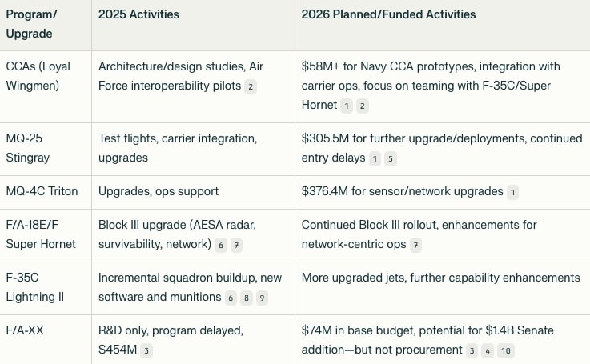Click citation 1 after $376.4M sensor/network upgrades
The image size is (590, 364).
click(x=512, y=192)
